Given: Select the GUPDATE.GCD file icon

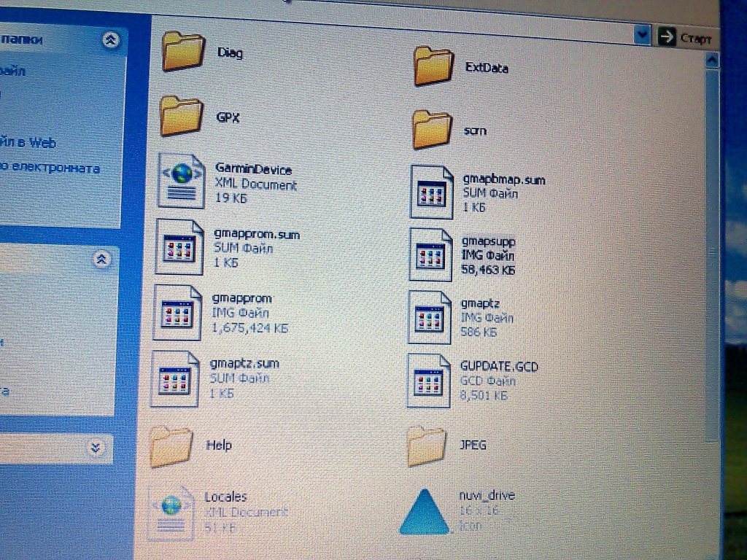Looking at the screenshot, I should 428,381.
